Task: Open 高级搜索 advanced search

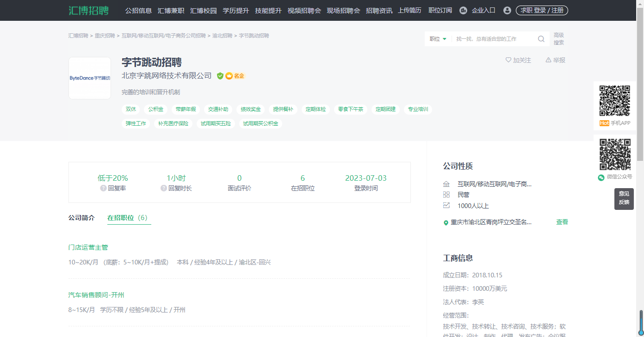Action: coord(559,39)
